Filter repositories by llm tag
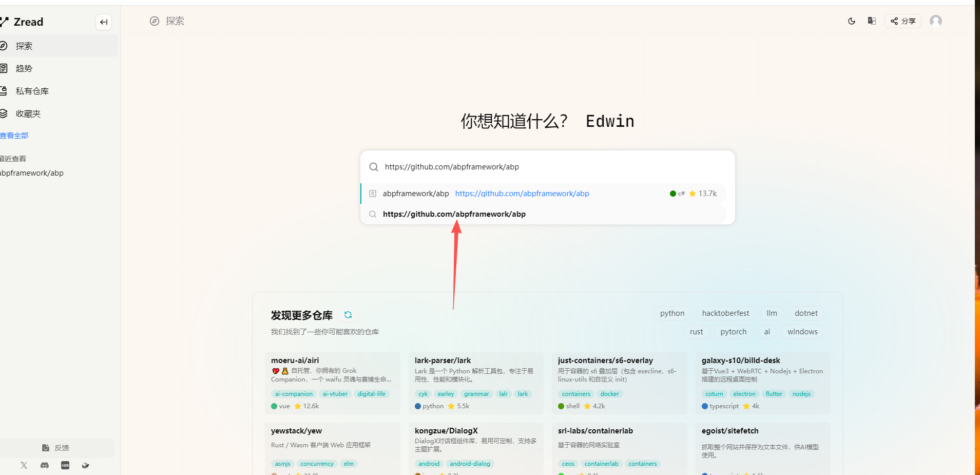 click(x=772, y=313)
